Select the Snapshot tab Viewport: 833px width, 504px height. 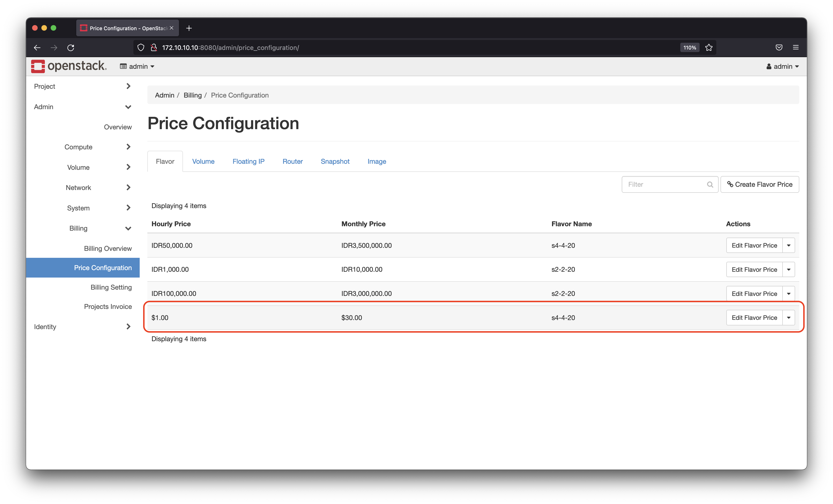(335, 160)
